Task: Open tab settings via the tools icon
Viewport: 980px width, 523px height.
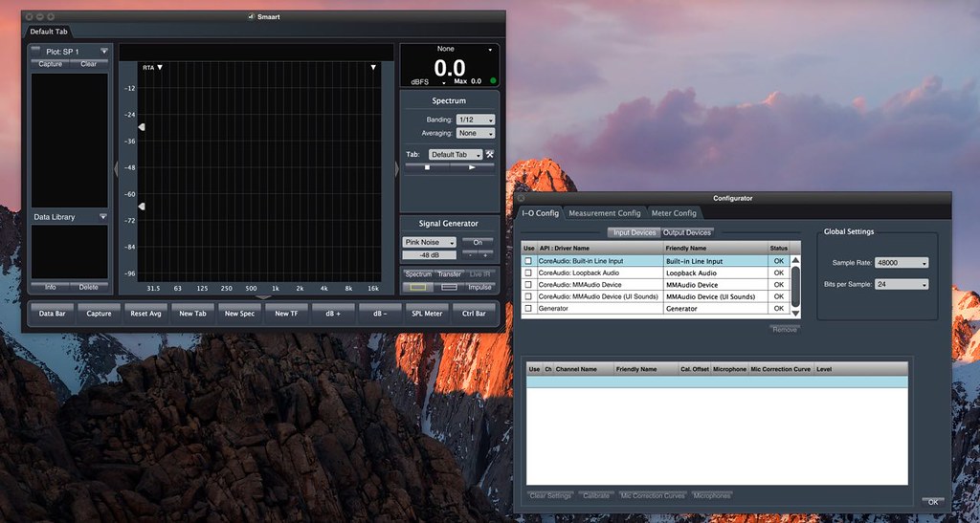Action: [489, 154]
